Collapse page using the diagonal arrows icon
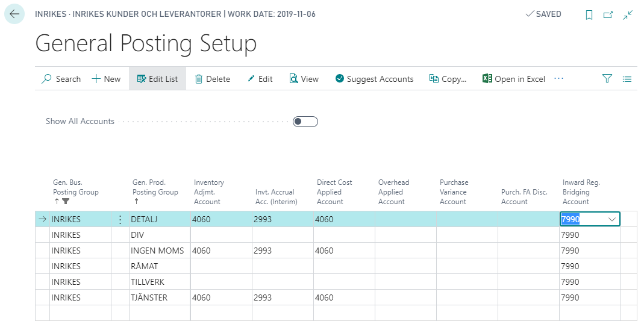The image size is (644, 327). [x=628, y=15]
